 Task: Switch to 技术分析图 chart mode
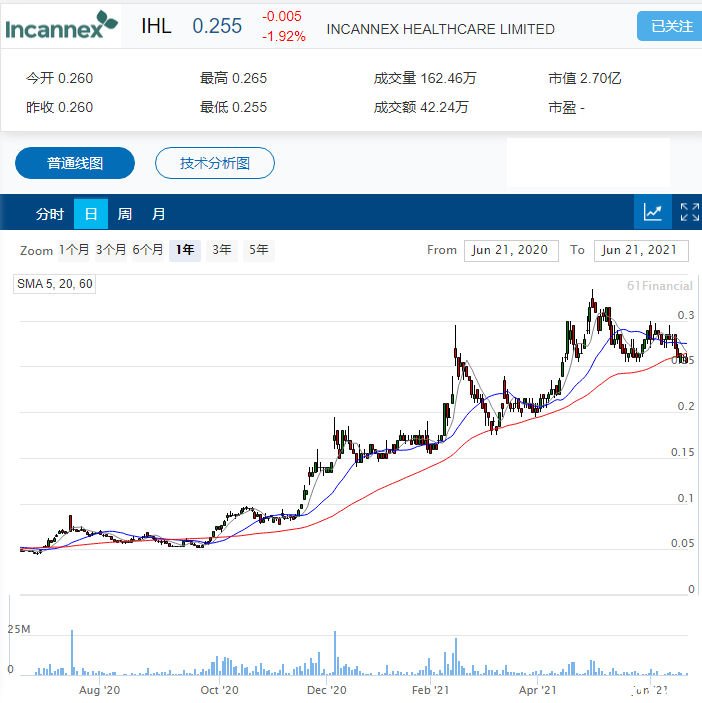point(215,163)
